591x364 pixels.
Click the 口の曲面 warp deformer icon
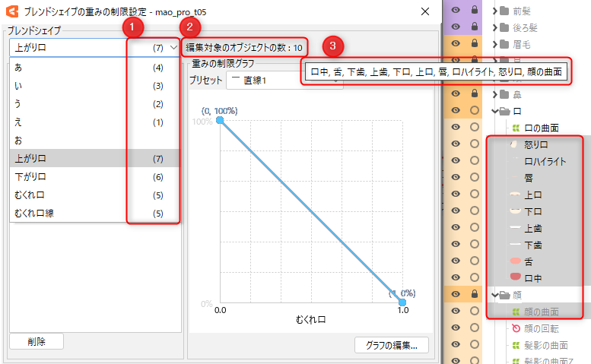click(x=516, y=128)
